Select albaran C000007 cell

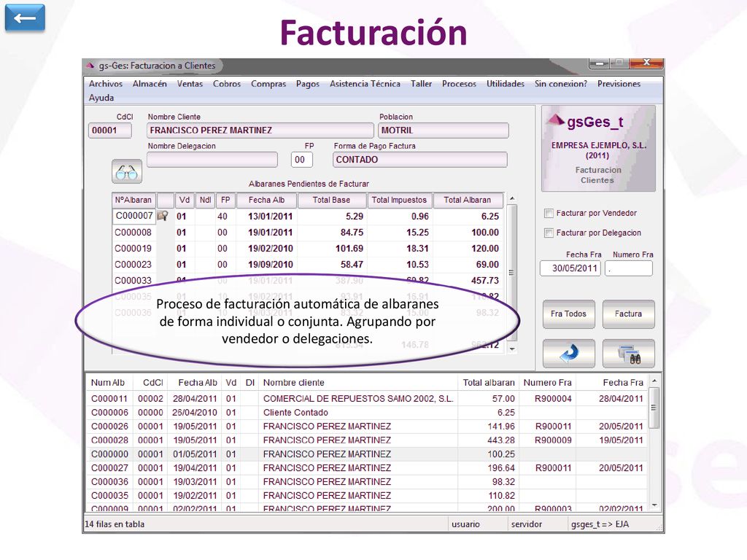coord(134,216)
